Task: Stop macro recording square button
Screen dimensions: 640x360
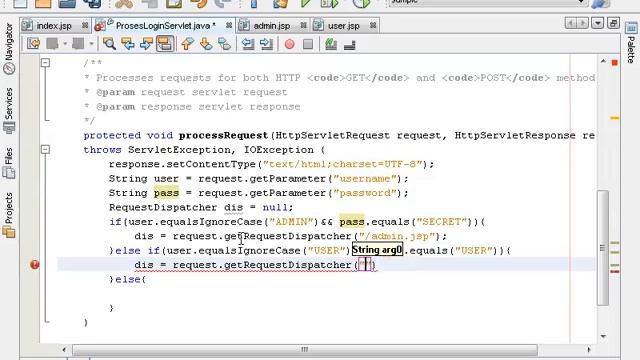Action: pos(308,44)
